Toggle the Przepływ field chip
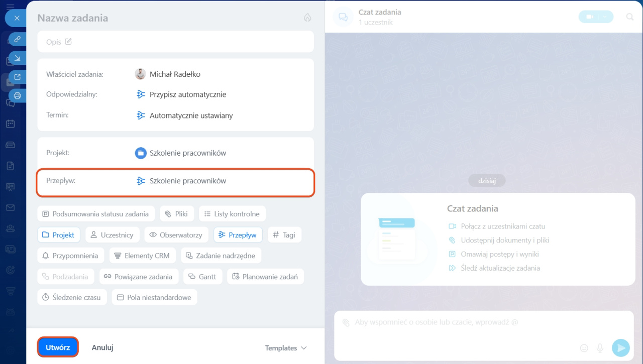This screenshot has height=364, width=643. (238, 234)
